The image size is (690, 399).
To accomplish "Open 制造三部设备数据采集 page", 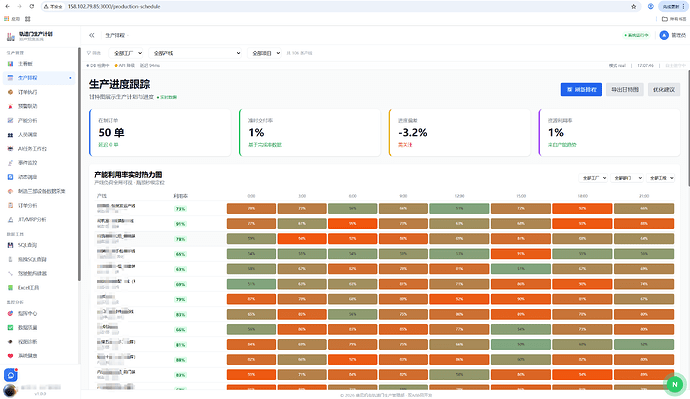I will click(x=40, y=191).
